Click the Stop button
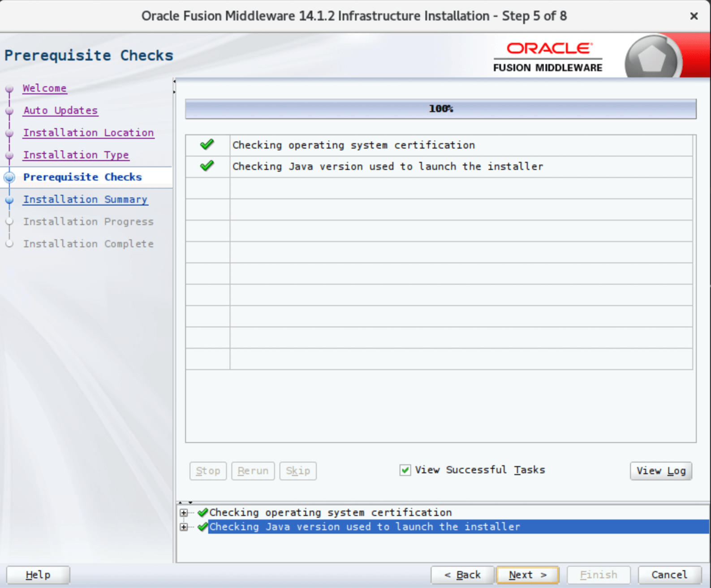The height and width of the screenshot is (588, 711). (208, 471)
